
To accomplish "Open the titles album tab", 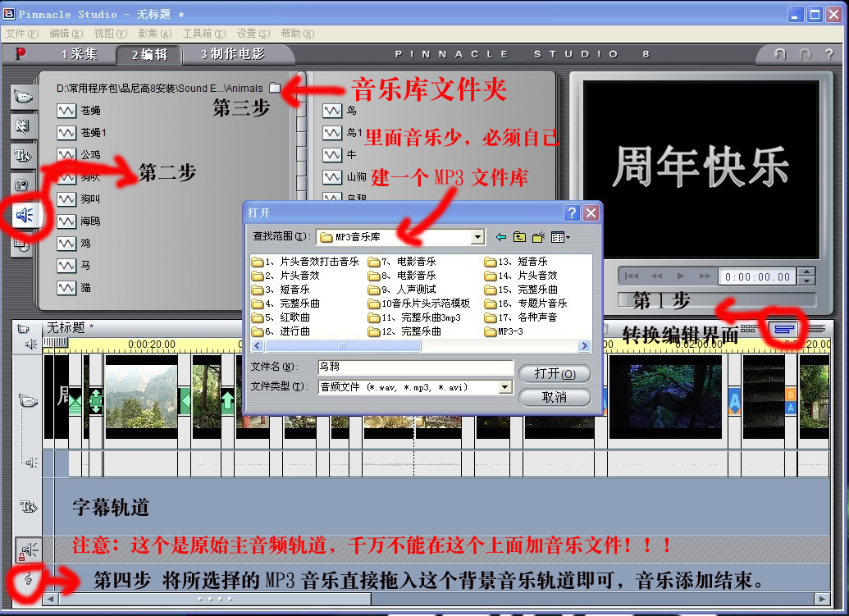I will tap(23, 156).
